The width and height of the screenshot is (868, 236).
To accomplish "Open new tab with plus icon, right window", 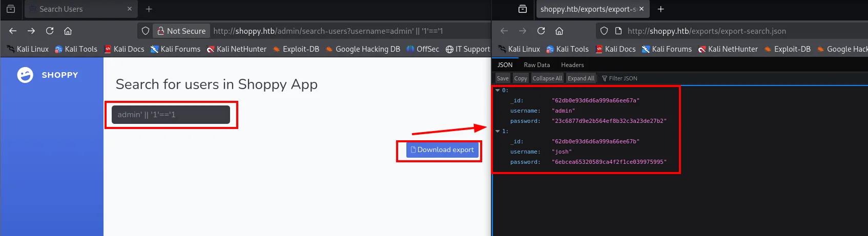I will [x=661, y=9].
